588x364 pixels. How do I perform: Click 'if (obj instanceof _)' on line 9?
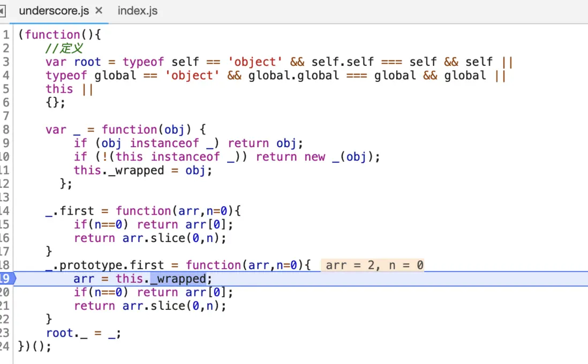click(147, 143)
